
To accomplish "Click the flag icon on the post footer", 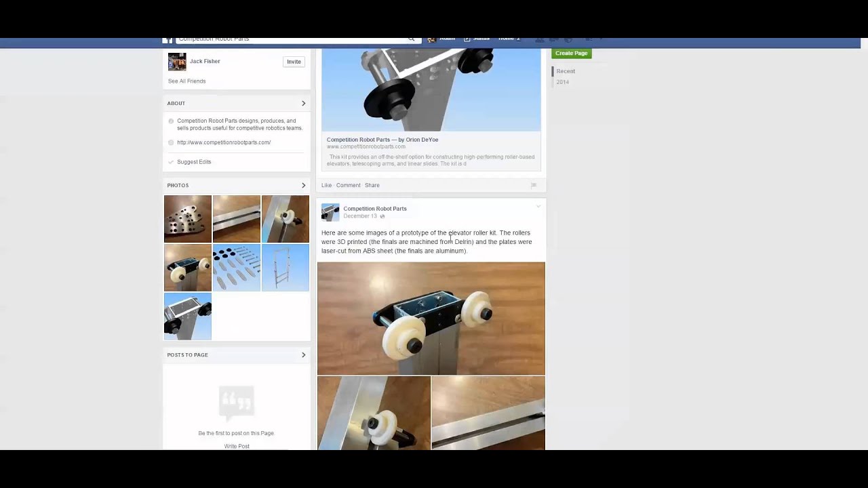I will (534, 185).
